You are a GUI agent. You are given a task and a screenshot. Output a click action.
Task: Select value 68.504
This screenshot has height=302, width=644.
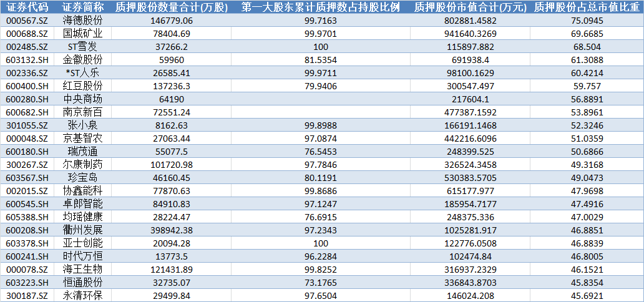point(588,46)
